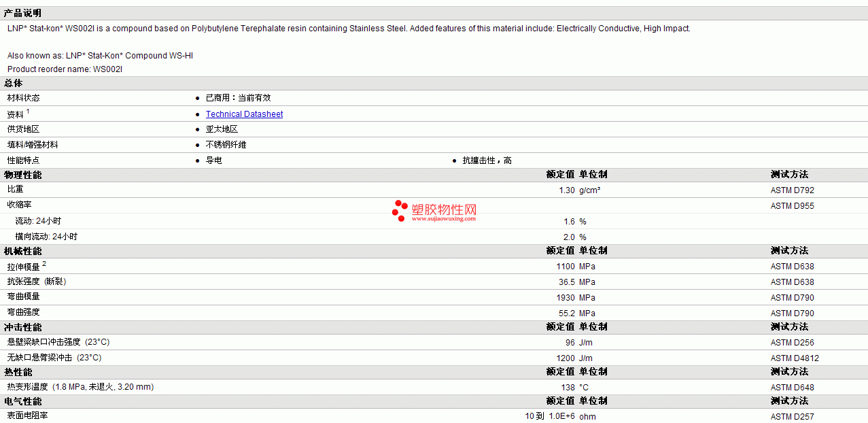
Task: Click the 比重 value 1.30
Action: coord(567,190)
